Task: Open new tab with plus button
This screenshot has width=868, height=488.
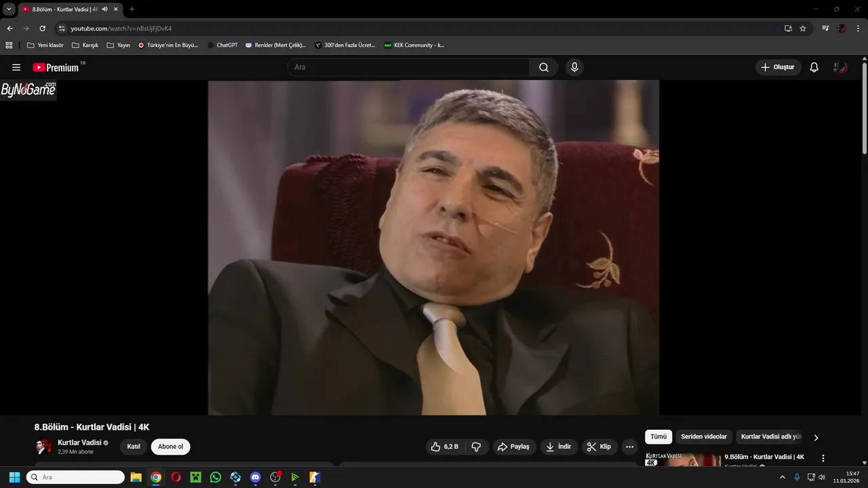Action: coord(132,9)
